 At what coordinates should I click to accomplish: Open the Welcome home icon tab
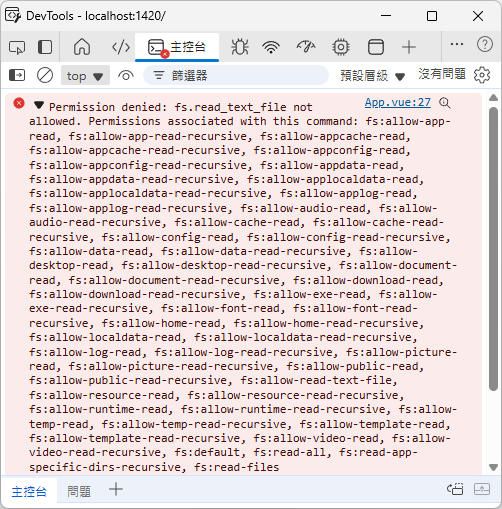pyautogui.click(x=82, y=47)
